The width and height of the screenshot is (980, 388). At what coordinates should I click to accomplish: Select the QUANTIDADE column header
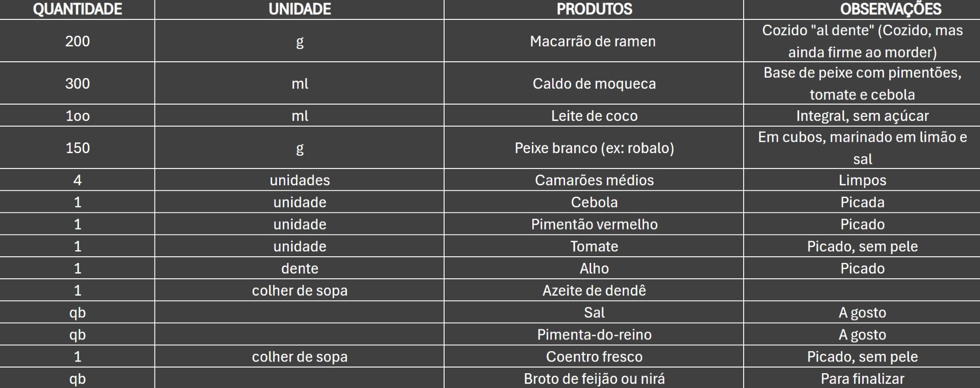point(77,9)
